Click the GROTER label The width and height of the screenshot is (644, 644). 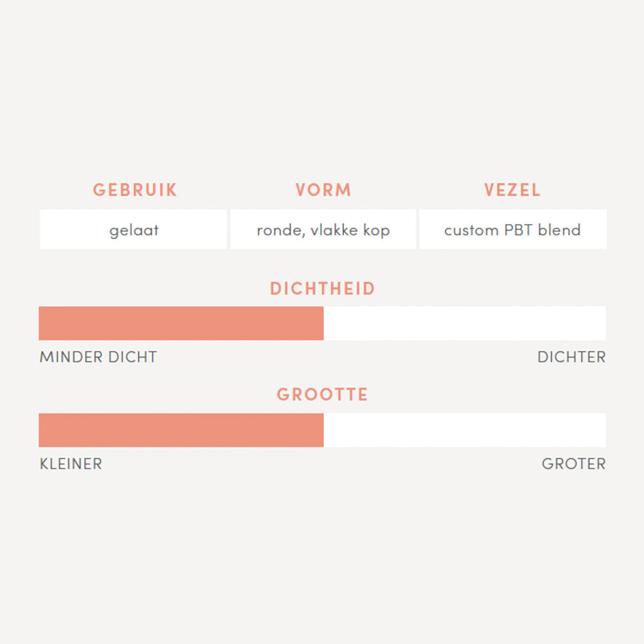click(x=574, y=464)
